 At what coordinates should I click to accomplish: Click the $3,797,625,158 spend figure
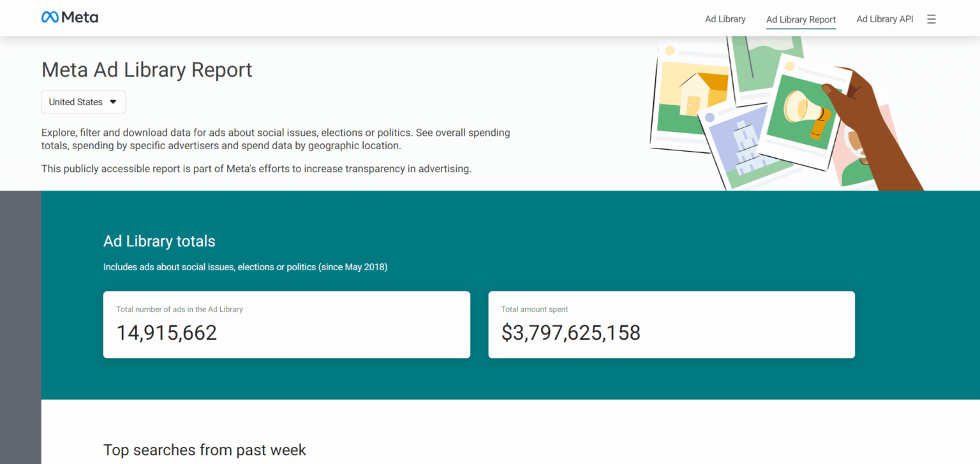point(570,333)
